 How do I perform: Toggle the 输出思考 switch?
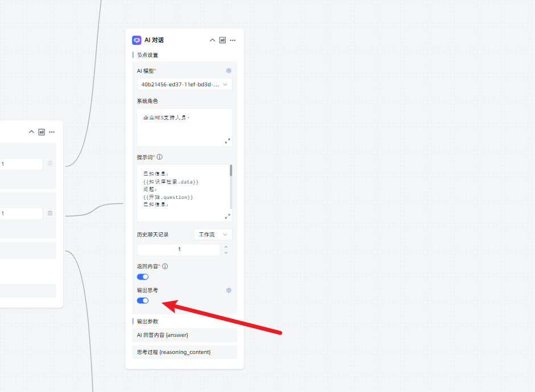pos(143,301)
